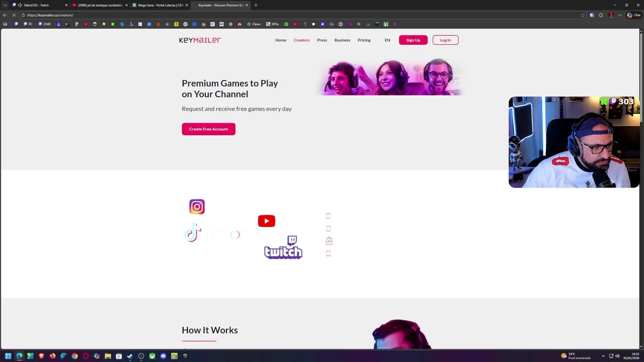This screenshot has width=644, height=362.
Task: Open the Business nav link
Action: click(342, 40)
